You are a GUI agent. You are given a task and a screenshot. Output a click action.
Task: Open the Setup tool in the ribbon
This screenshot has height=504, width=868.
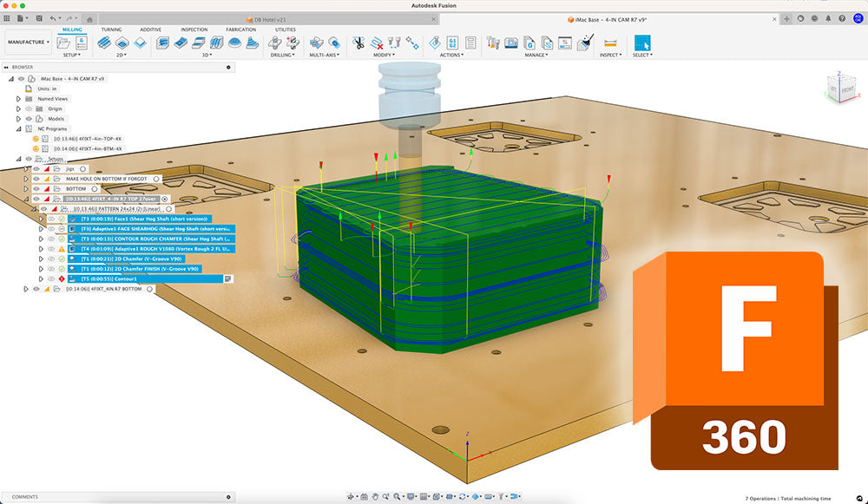(x=64, y=42)
